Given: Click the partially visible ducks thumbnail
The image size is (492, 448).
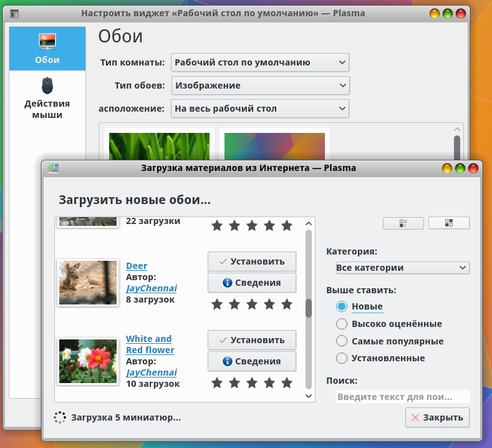Looking at the screenshot, I should point(88,222).
